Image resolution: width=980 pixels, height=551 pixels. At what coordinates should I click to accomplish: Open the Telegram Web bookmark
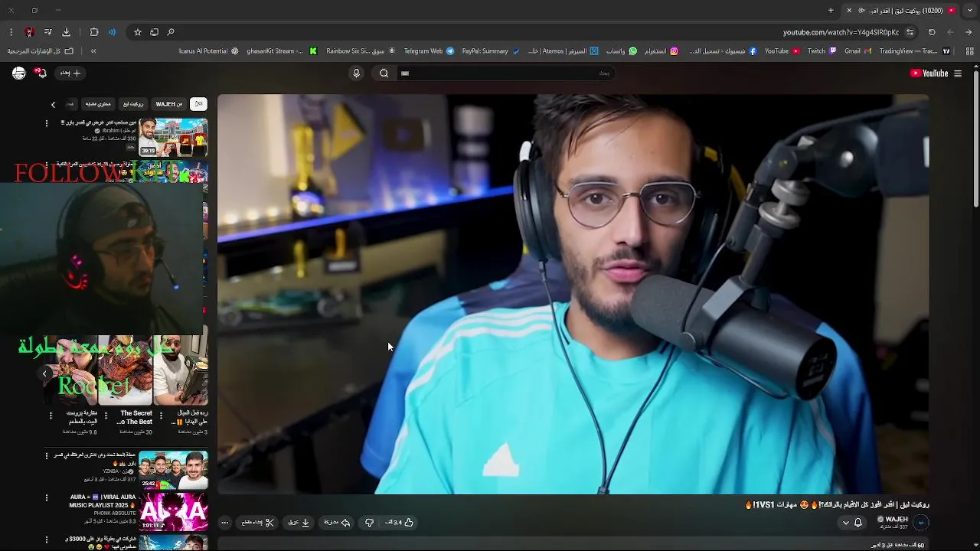click(x=429, y=51)
